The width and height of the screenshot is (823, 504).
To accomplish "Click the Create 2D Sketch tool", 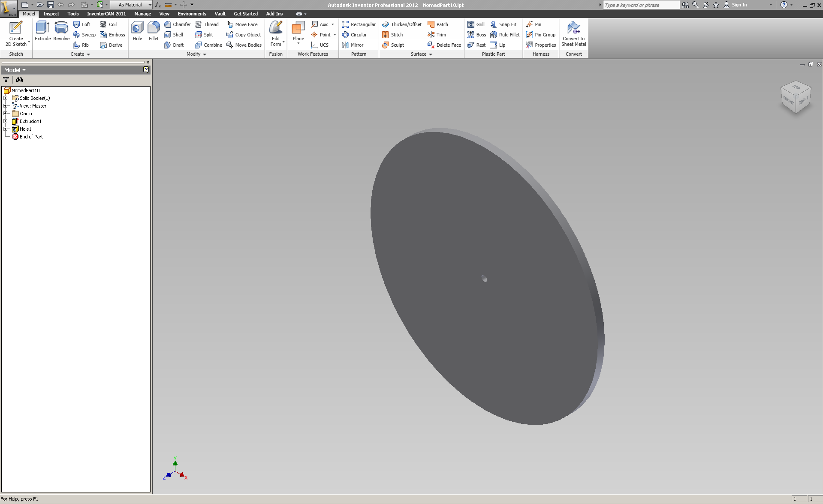I will click(16, 34).
